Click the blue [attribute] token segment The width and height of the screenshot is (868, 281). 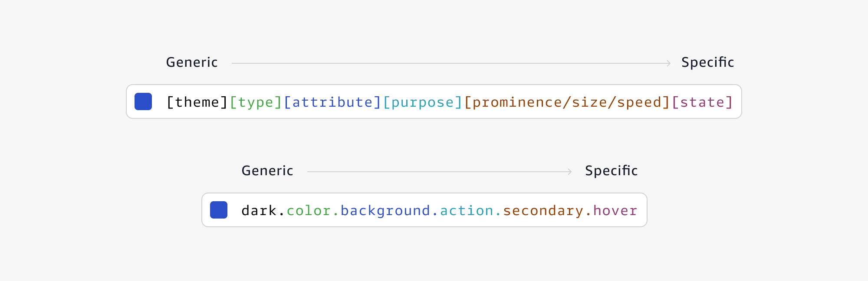(x=332, y=102)
